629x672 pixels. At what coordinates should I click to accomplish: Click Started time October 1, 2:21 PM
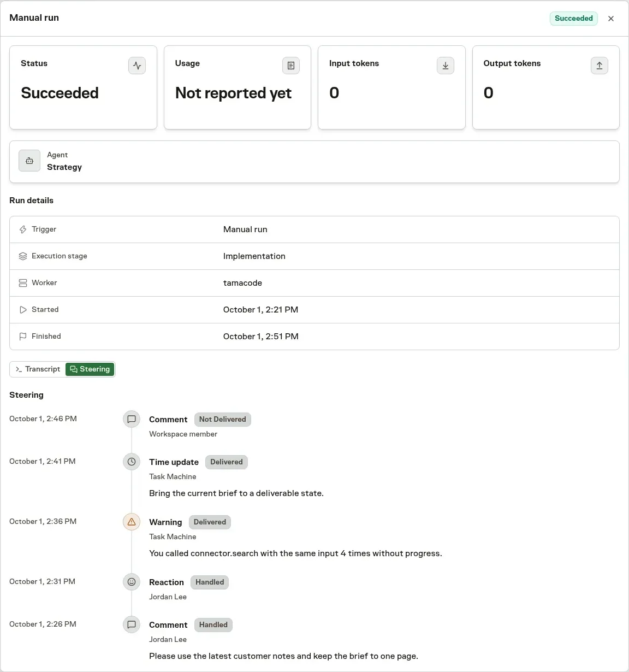(x=260, y=310)
